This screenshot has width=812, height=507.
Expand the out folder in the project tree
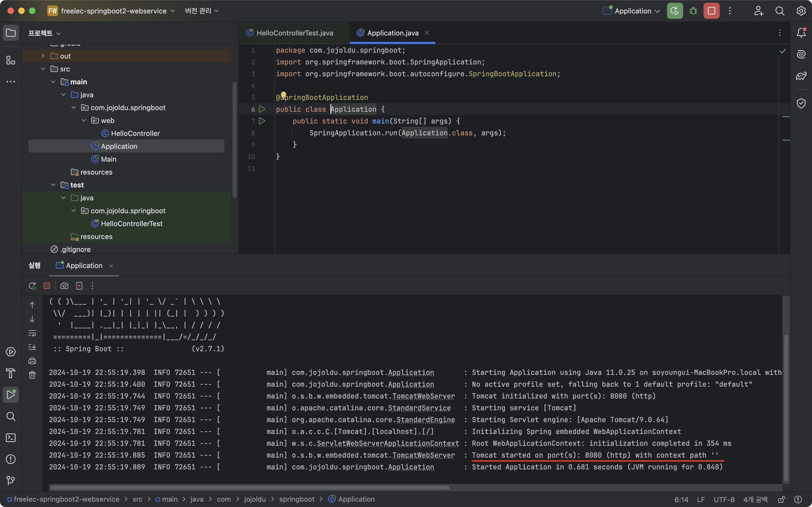pos(43,56)
